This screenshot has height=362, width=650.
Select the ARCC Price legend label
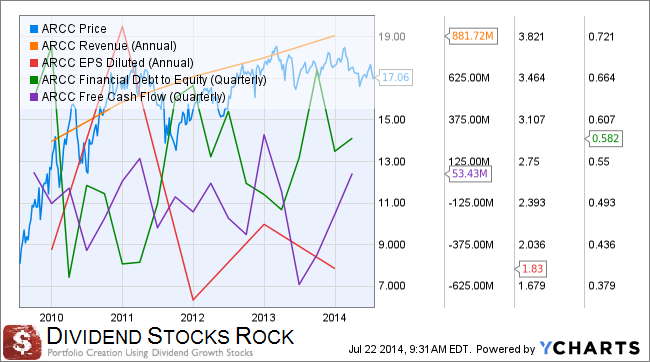[74, 29]
